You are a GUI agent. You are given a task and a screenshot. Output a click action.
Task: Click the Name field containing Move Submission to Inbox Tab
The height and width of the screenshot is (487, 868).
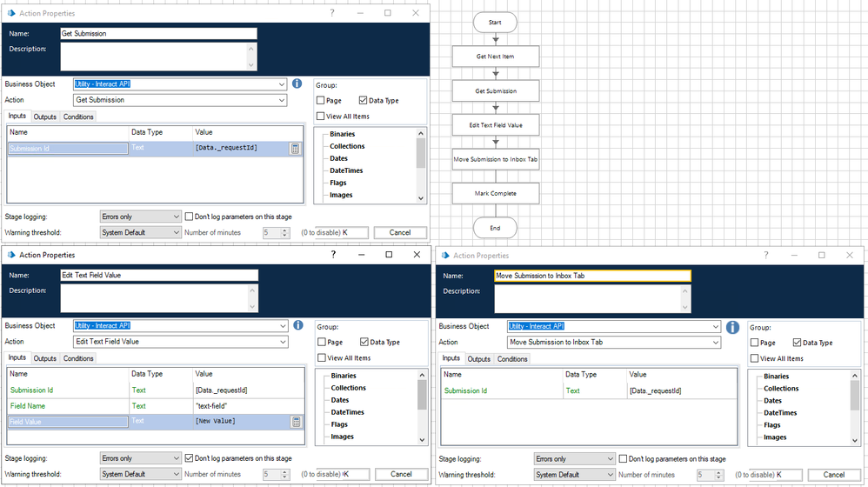click(x=592, y=276)
